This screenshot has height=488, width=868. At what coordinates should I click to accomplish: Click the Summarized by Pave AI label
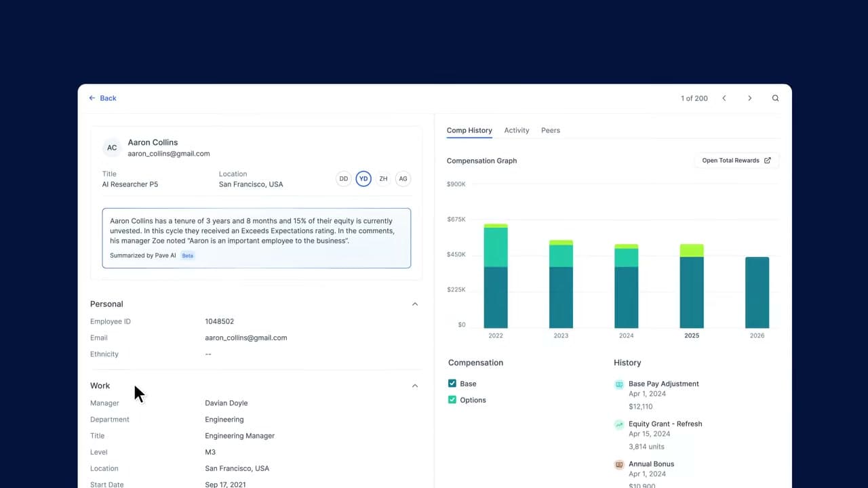(143, 256)
